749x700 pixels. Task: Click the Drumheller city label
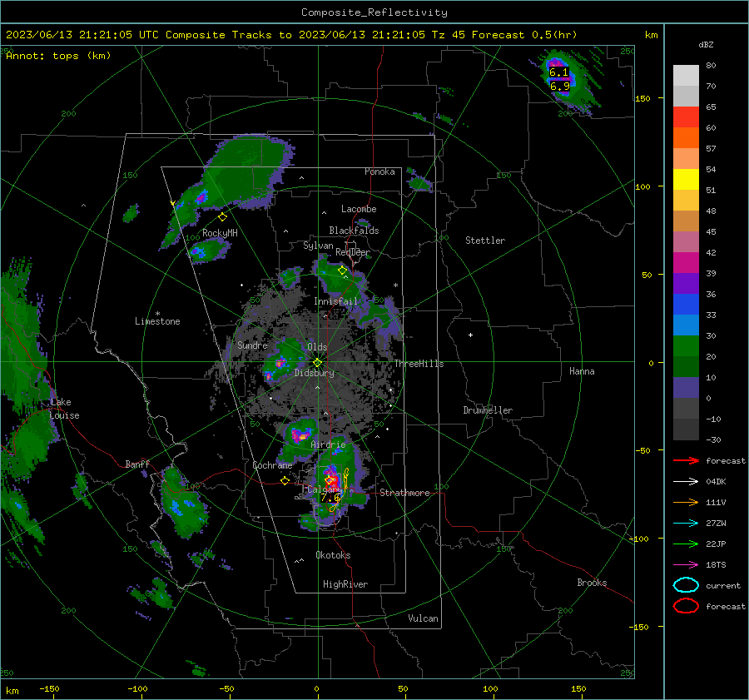[x=488, y=410]
